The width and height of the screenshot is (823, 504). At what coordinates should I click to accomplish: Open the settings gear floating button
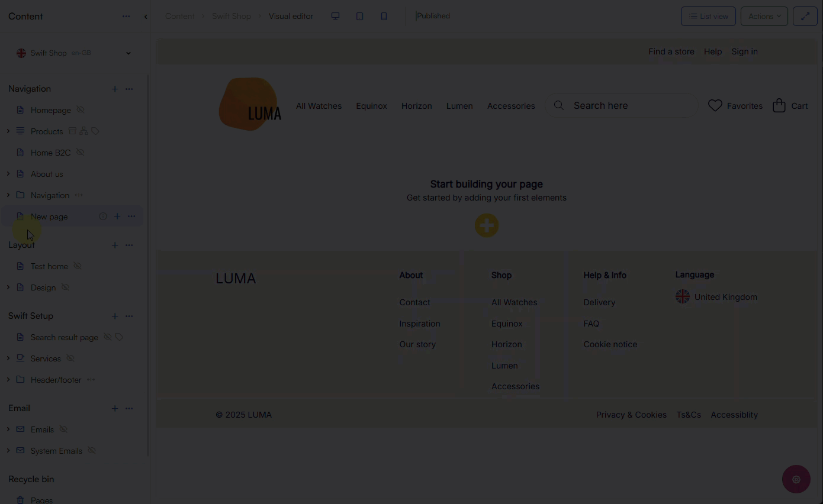pyautogui.click(x=796, y=479)
